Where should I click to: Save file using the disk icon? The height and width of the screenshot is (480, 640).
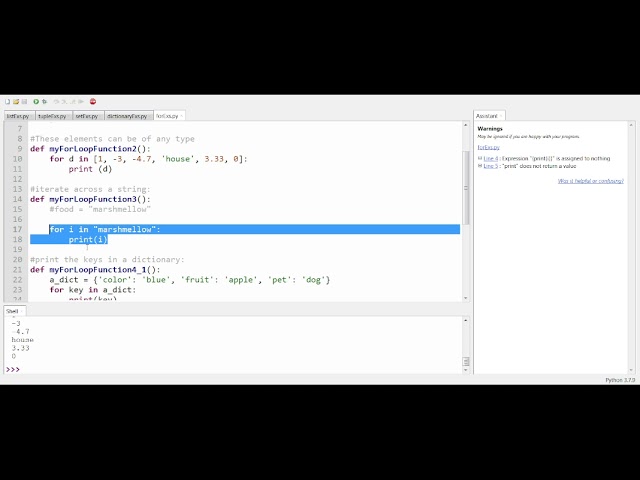24,102
